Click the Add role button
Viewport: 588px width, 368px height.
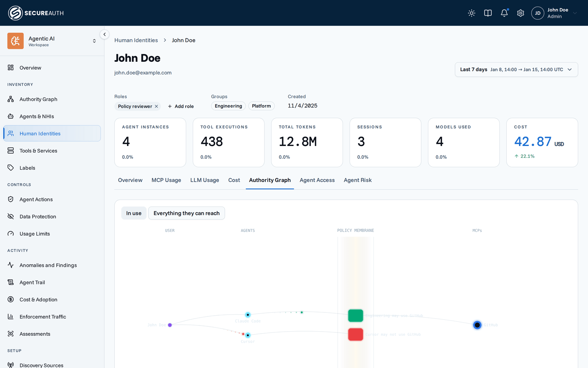tap(181, 106)
